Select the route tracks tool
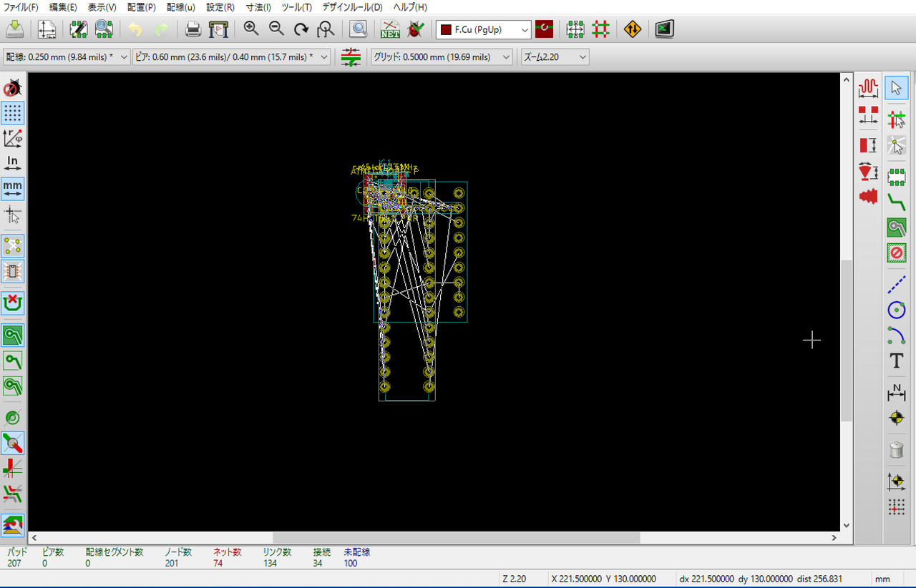916x588 pixels. [896, 201]
